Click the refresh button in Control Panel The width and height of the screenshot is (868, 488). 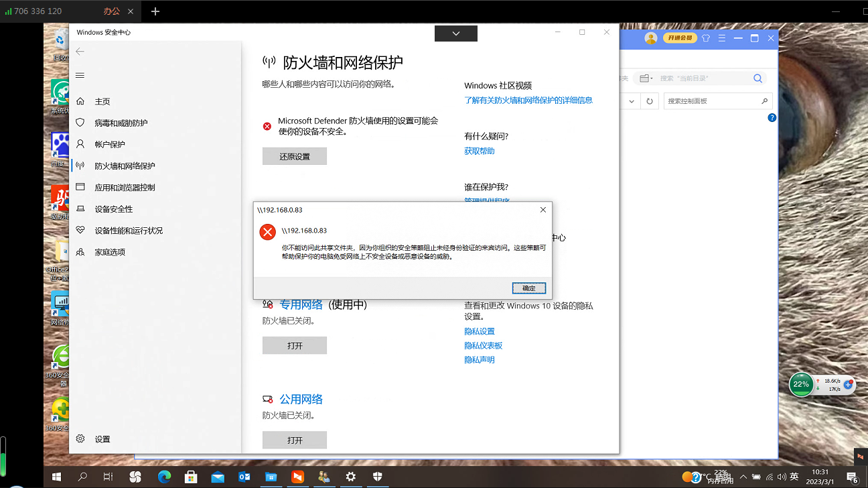click(648, 101)
